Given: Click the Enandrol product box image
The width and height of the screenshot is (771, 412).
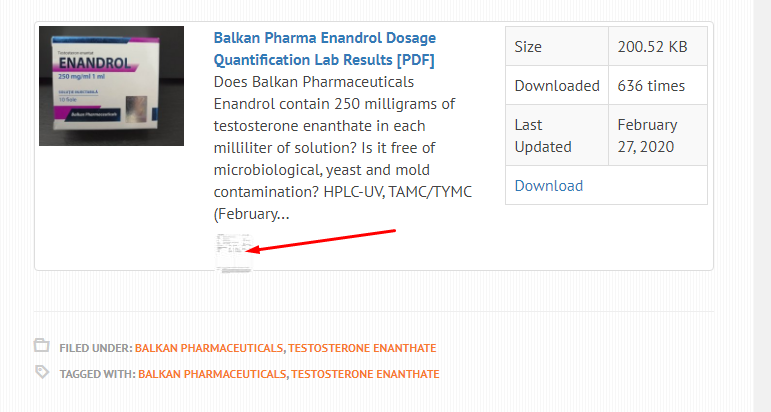Looking at the screenshot, I should [x=111, y=86].
